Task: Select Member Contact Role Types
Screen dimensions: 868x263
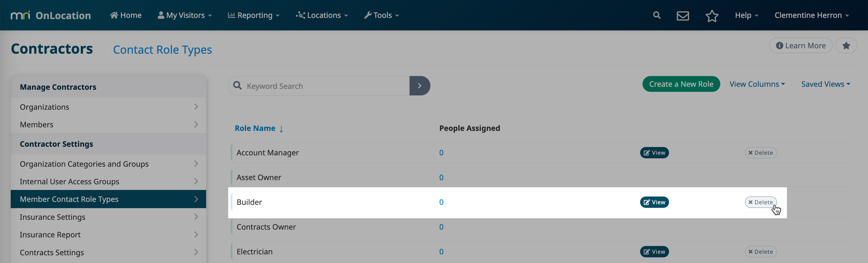Action: [x=108, y=199]
